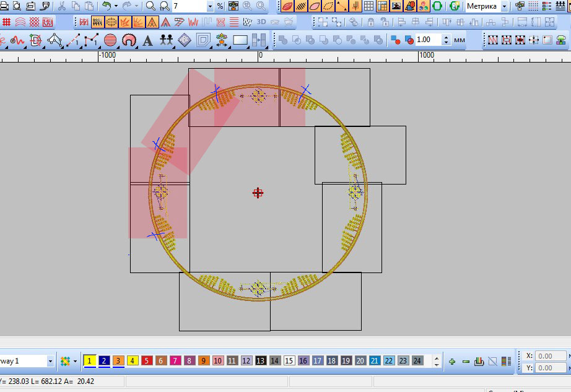This screenshot has height=392, width=571.
Task: Click the Zoom 1:1 icon
Action: coord(165,6)
